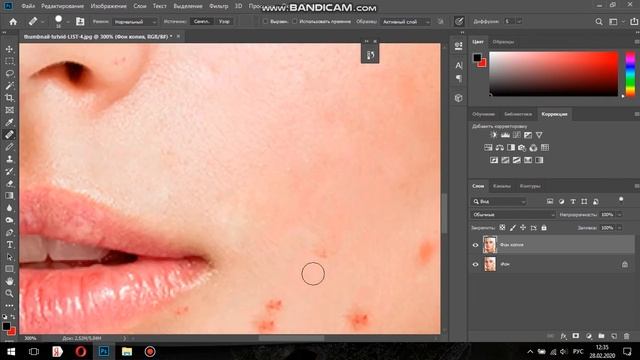
Task: Select the Path Selection tool
Action: click(9, 257)
